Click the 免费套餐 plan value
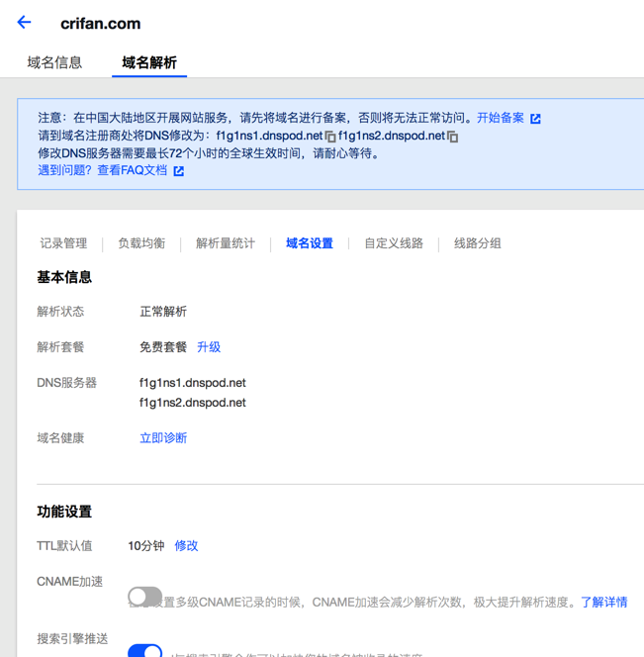This screenshot has height=657, width=644. tap(163, 347)
